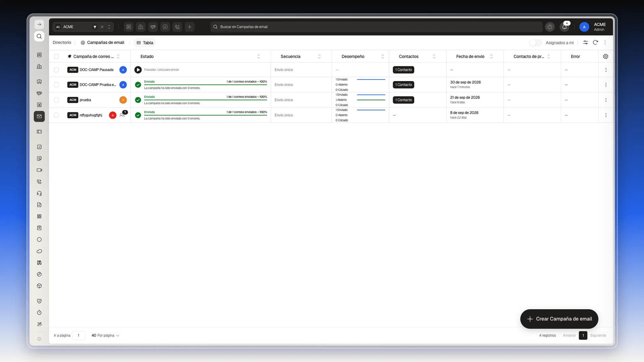Toggle the Asignados a mí switch
This screenshot has width=644, height=362.
(x=535, y=43)
